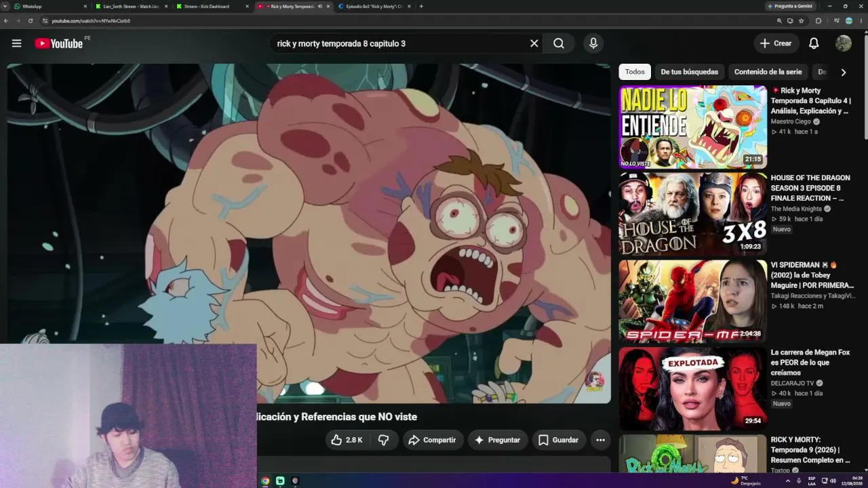Screen dimensions: 868x488
Task: Open La carrera de Megan Fox video title
Action: [810, 363]
